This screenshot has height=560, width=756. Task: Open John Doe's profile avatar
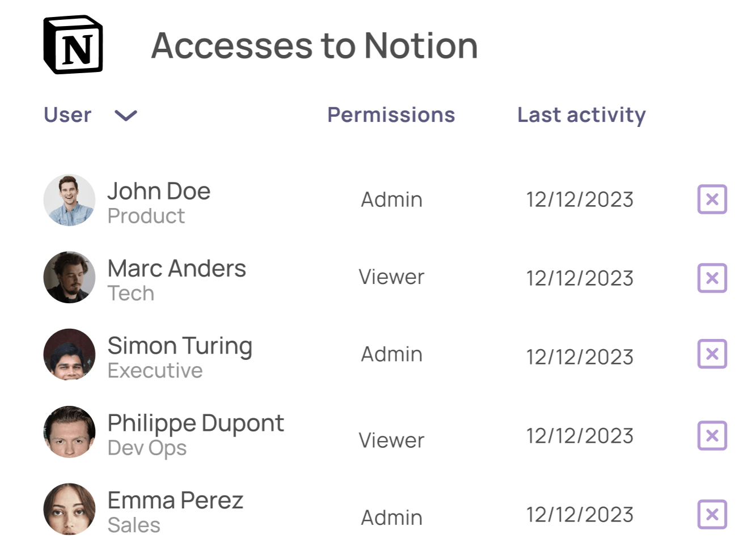69,200
